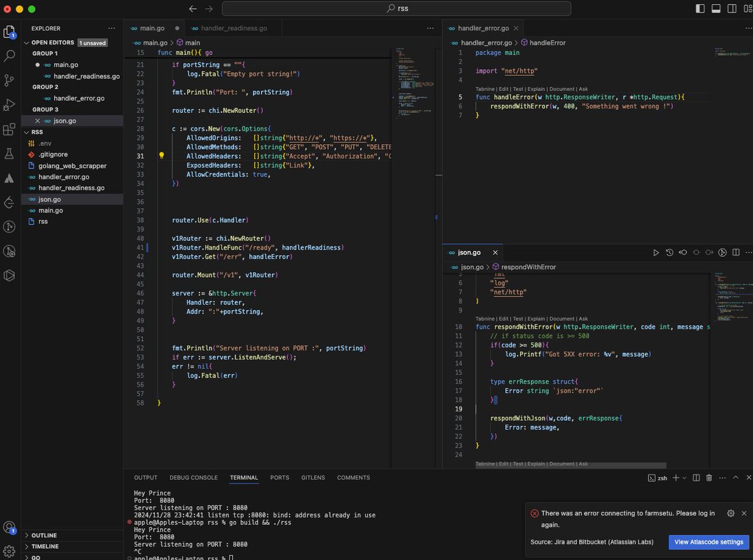Viewport: 753px width, 560px height.
Task: Expand the OUTLINE section
Action: click(x=44, y=536)
